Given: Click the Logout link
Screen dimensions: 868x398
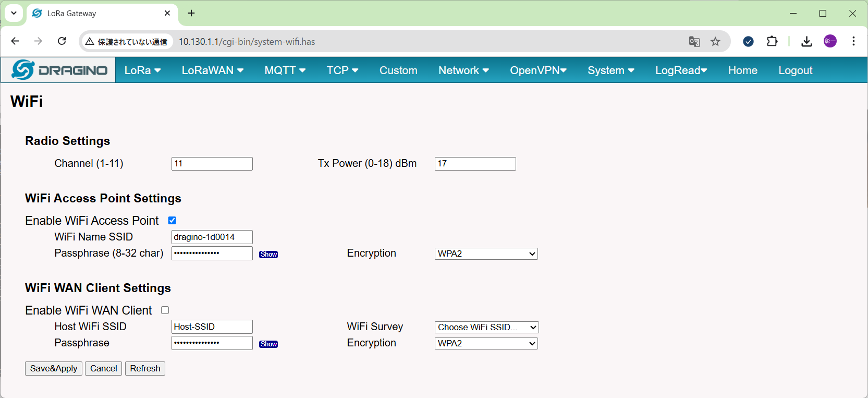Looking at the screenshot, I should click(795, 70).
